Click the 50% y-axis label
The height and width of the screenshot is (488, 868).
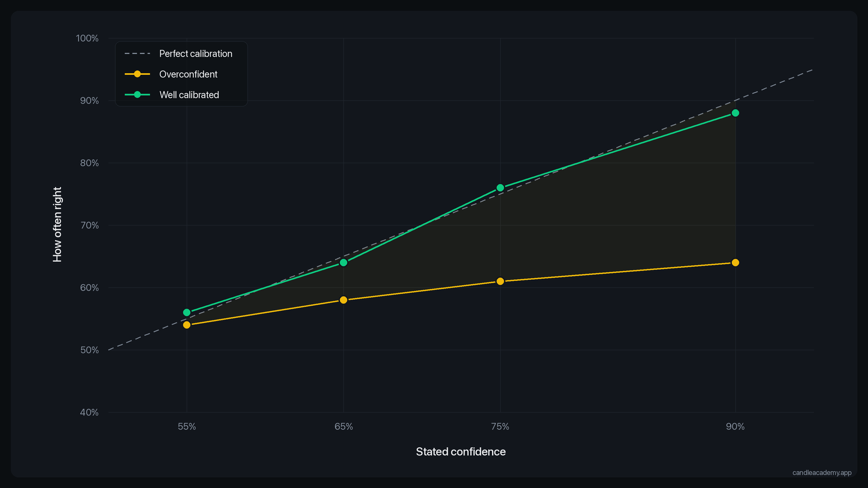tap(90, 350)
